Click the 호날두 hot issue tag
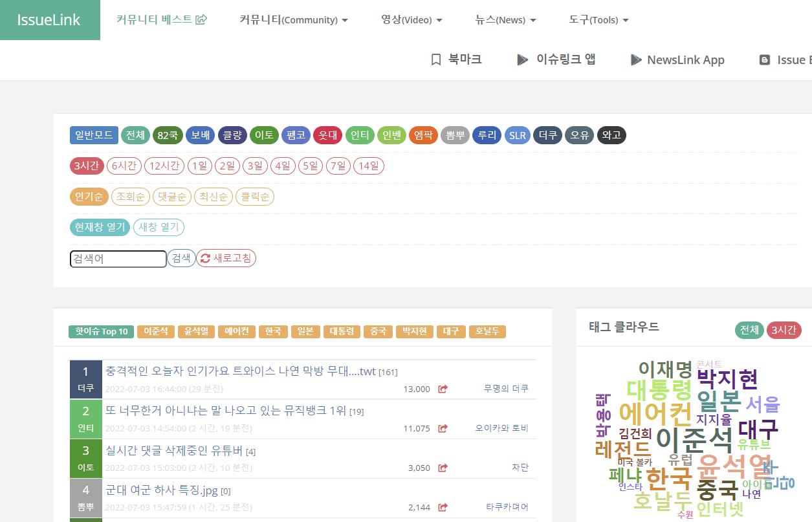 tap(487, 331)
